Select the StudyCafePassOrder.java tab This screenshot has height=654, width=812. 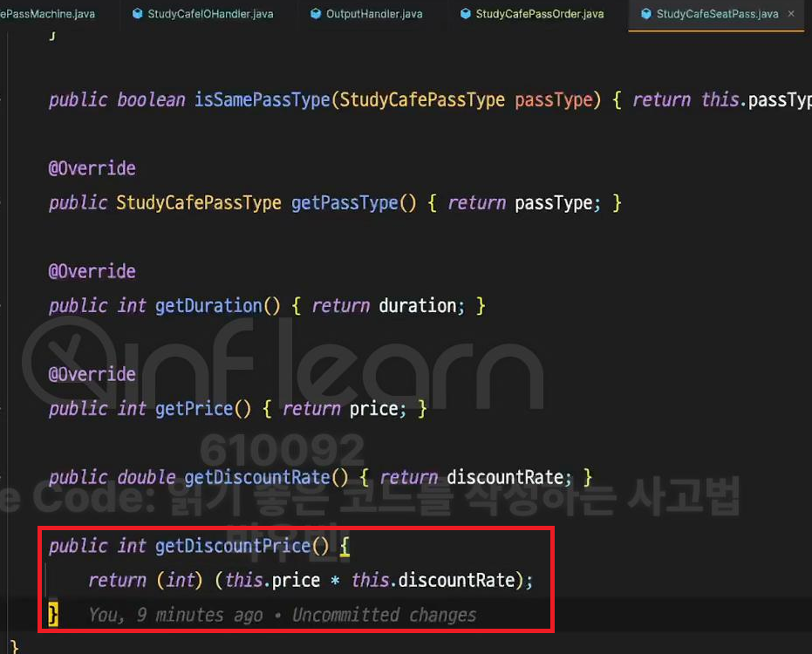[532, 14]
